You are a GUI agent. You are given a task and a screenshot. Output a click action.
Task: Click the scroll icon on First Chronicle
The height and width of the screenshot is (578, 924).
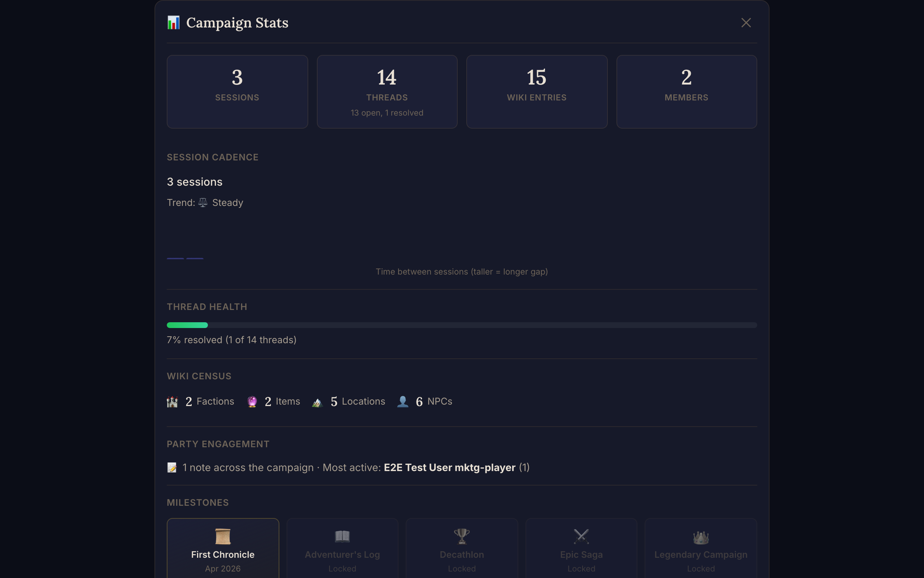click(223, 536)
